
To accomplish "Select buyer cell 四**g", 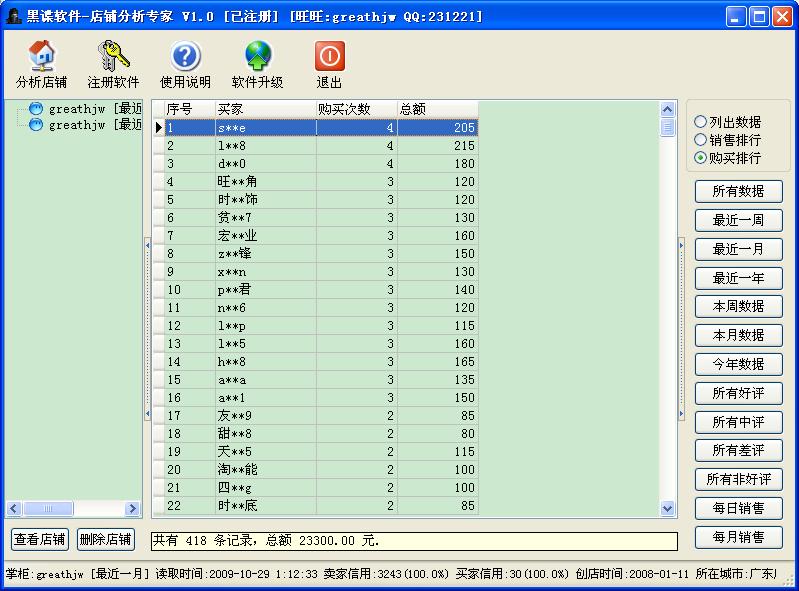I will point(265,488).
